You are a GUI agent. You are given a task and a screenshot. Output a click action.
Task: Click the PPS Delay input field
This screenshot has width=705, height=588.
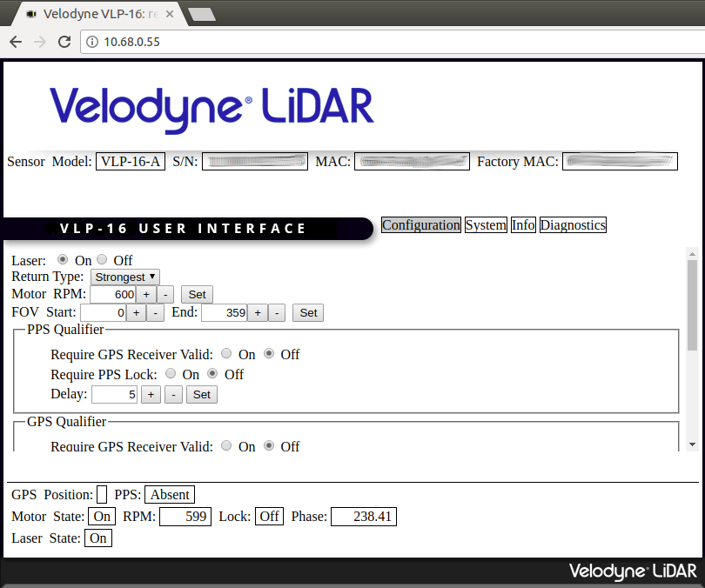(114, 394)
